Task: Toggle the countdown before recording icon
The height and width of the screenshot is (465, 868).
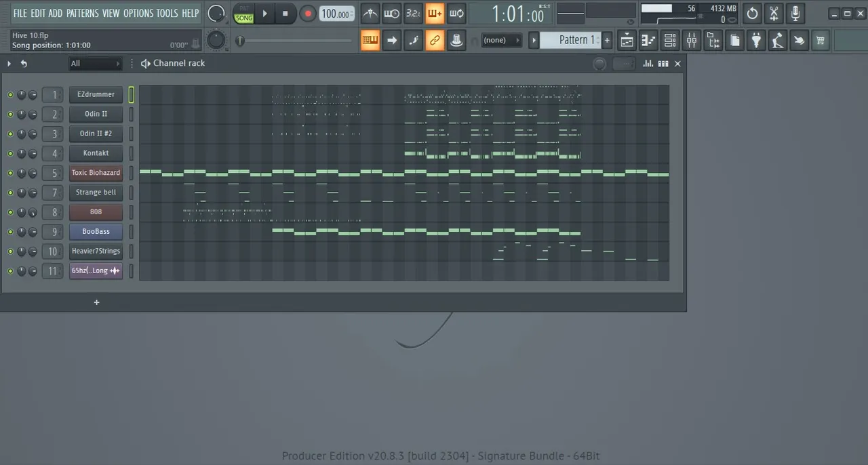Action: click(x=413, y=13)
